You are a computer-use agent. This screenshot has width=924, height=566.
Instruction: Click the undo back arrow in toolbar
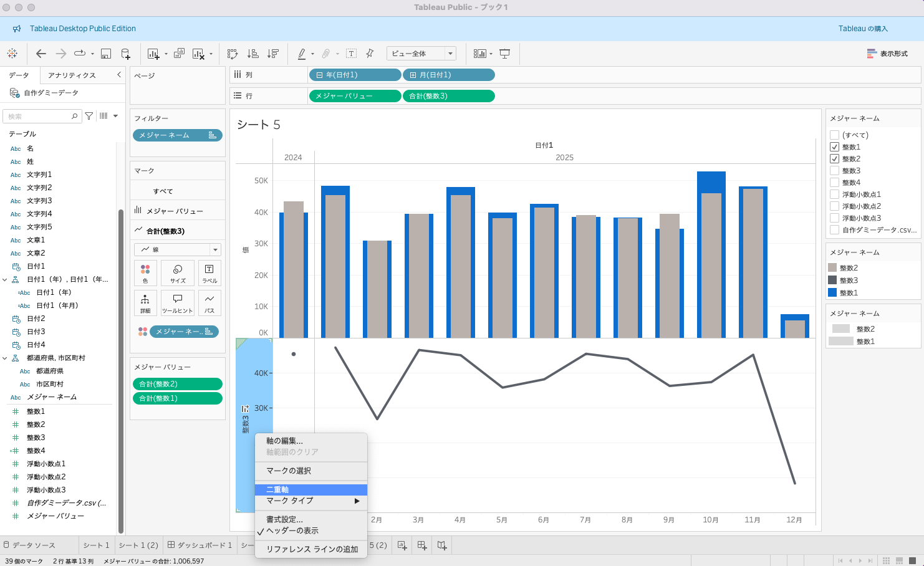pyautogui.click(x=41, y=54)
